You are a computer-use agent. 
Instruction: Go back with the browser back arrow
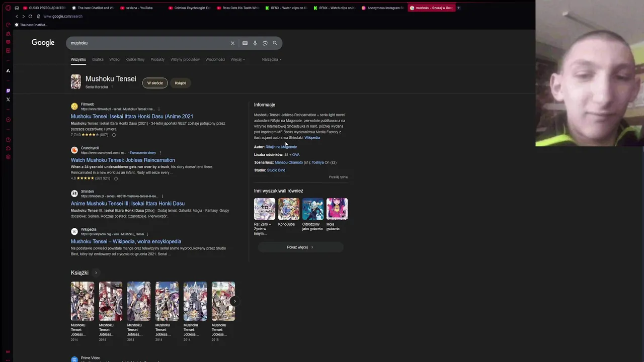click(17, 16)
